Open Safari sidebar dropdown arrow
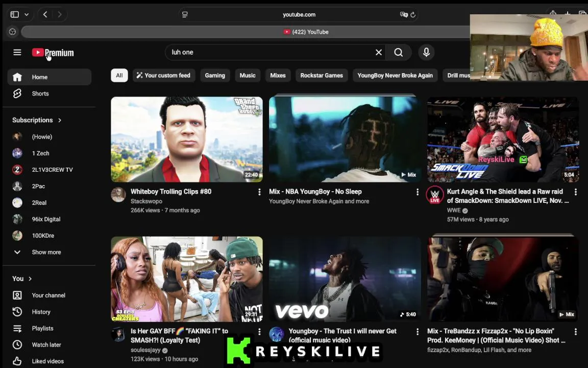Screen dimensions: 588x368 pyautogui.click(x=27, y=14)
